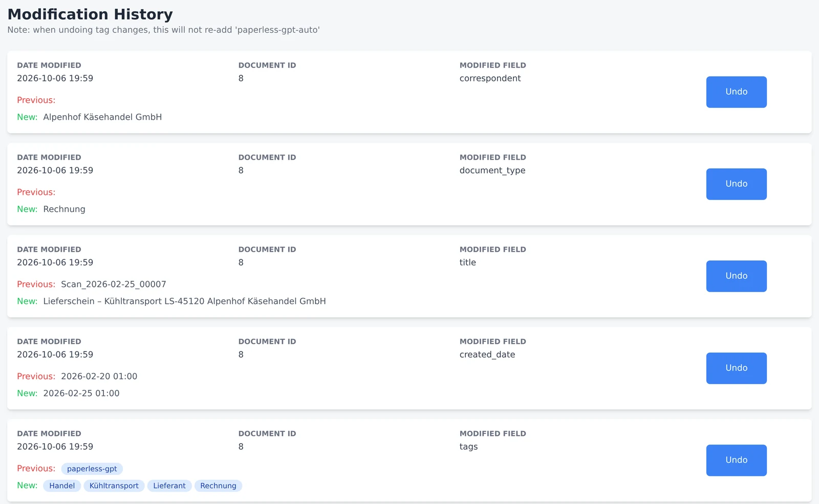Click the Kühltransport tag chip
Viewport: 819px width, 504px height.
pos(114,486)
